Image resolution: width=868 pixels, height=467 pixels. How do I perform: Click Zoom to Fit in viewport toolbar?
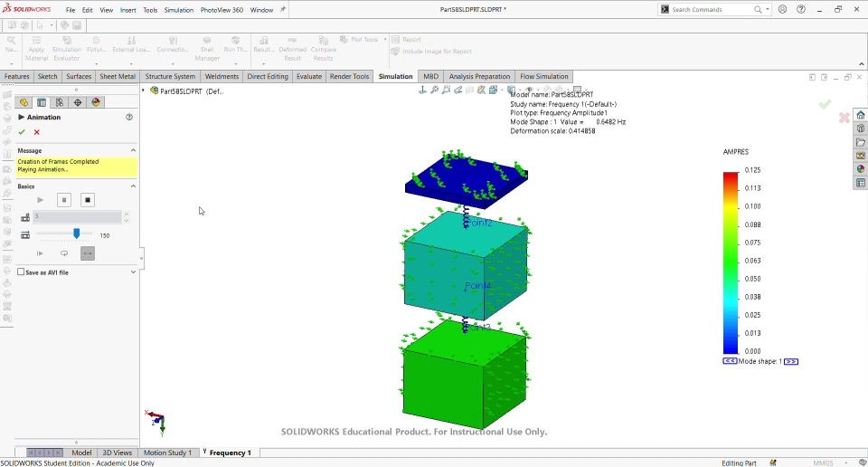tap(435, 90)
